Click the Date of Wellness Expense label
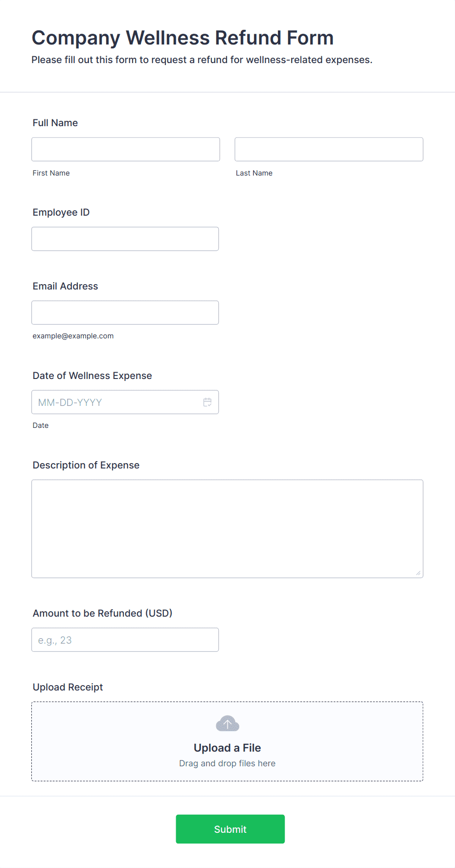This screenshot has width=455, height=868. tap(92, 376)
